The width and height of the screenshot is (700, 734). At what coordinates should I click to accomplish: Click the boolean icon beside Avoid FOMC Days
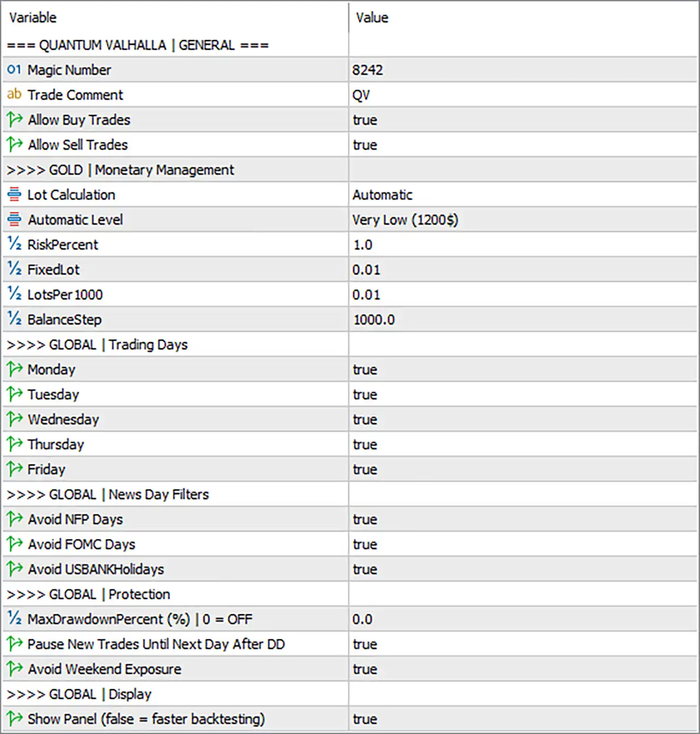click(x=14, y=544)
